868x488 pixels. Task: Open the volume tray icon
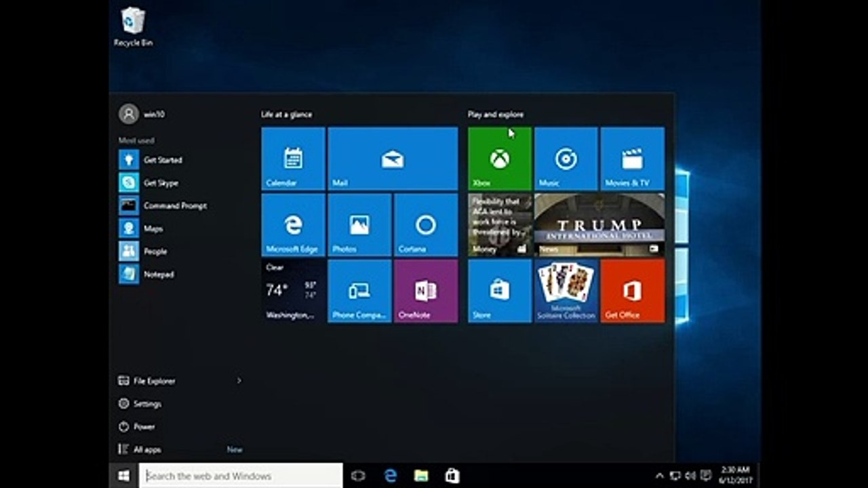pyautogui.click(x=690, y=476)
